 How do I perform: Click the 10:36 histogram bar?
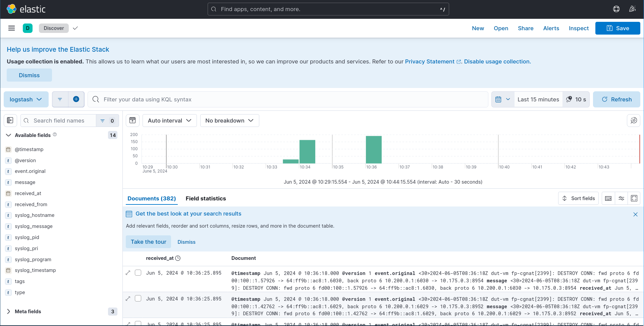[374, 150]
